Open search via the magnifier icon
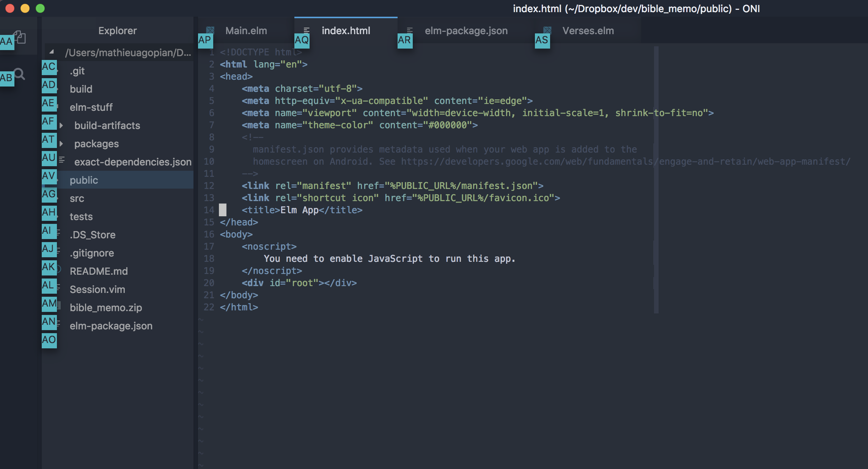Image resolution: width=868 pixels, height=469 pixels. 20,74
